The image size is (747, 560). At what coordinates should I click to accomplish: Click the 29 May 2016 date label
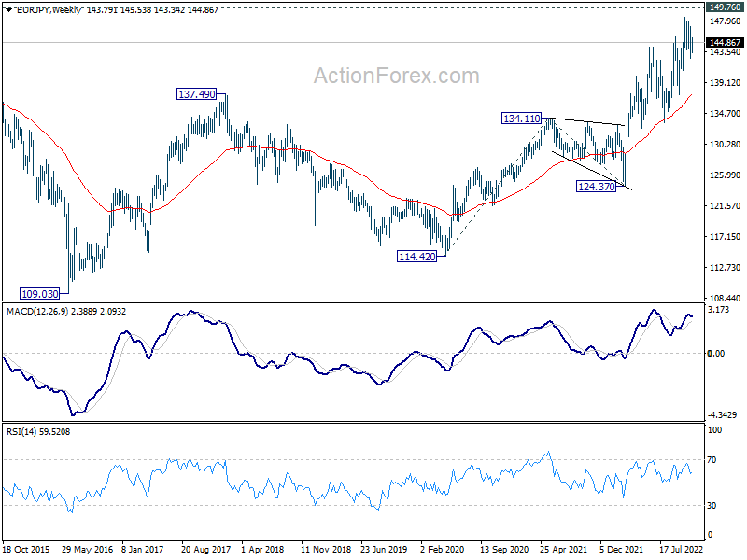point(87,550)
